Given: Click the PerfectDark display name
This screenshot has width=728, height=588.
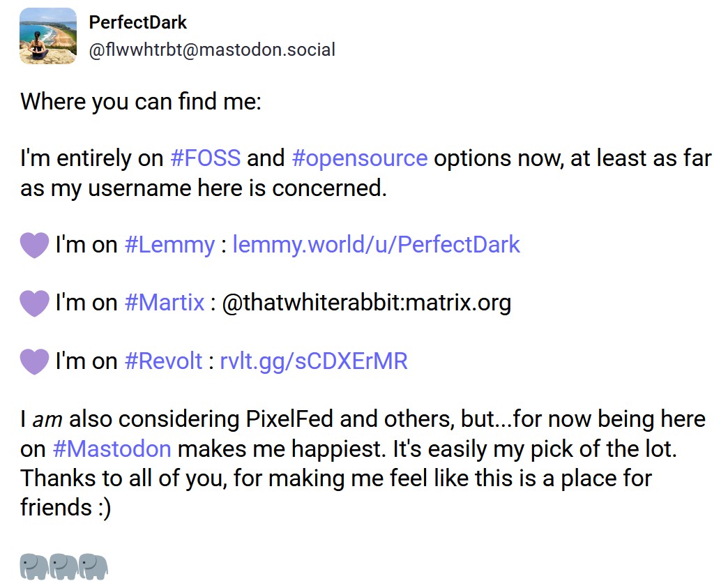Looking at the screenshot, I should 137,22.
